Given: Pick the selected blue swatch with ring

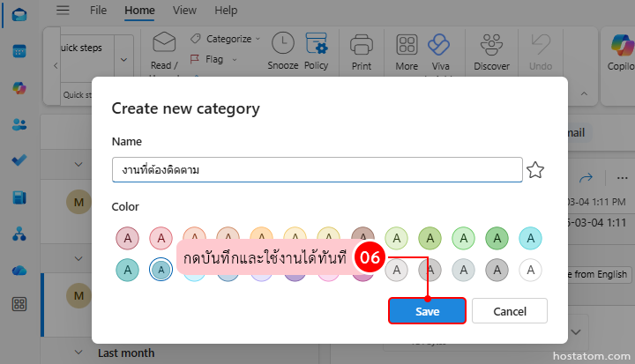Looking at the screenshot, I should pos(161,270).
